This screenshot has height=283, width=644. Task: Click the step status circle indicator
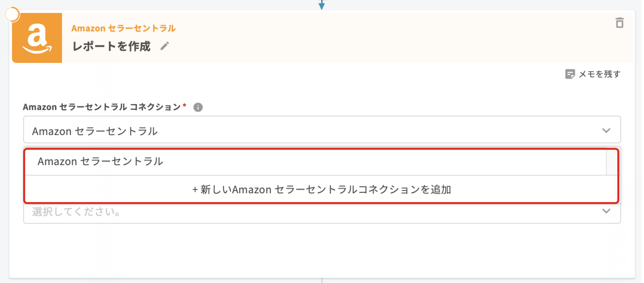pyautogui.click(x=12, y=14)
